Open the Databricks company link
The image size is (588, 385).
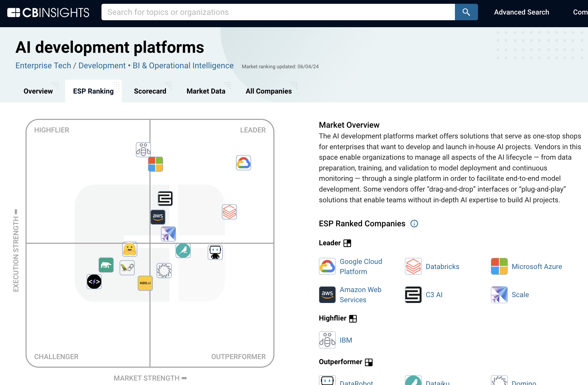[442, 266]
